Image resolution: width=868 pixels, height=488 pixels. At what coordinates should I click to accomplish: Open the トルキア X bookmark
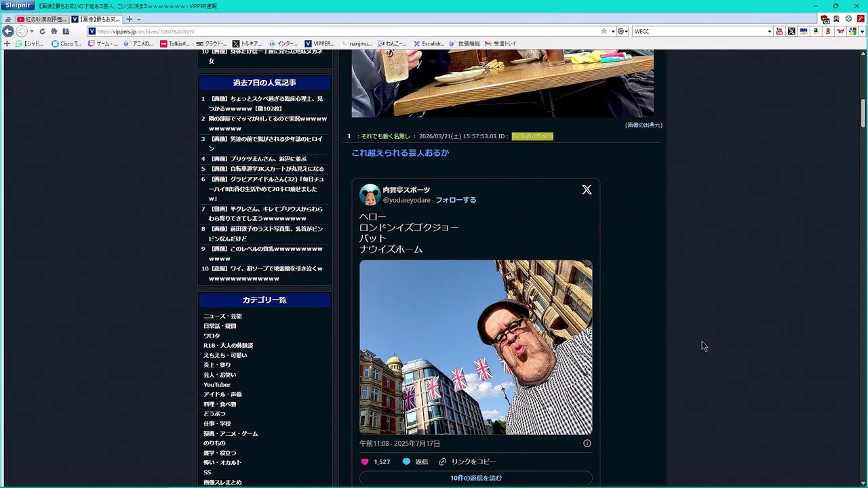coord(248,43)
